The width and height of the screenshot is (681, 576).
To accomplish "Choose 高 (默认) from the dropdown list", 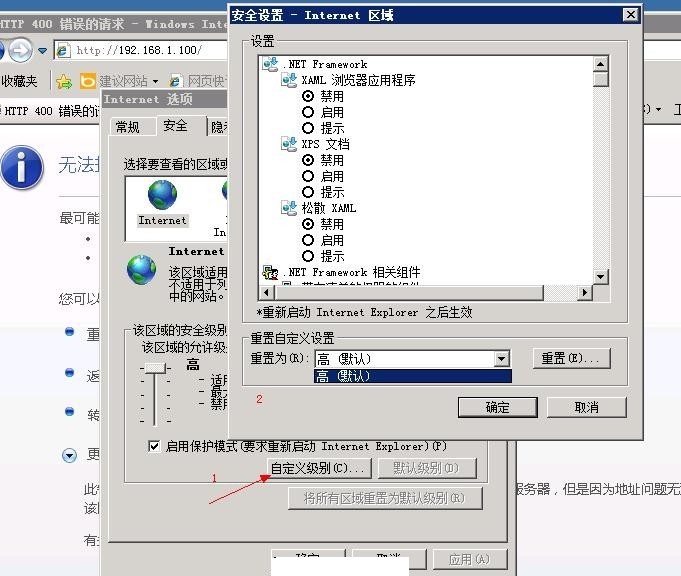I will click(x=412, y=376).
